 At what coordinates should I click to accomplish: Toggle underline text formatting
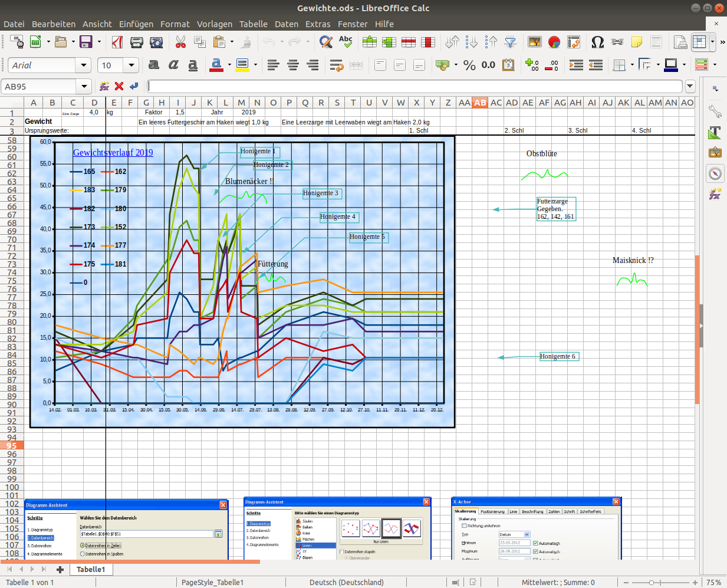point(193,65)
